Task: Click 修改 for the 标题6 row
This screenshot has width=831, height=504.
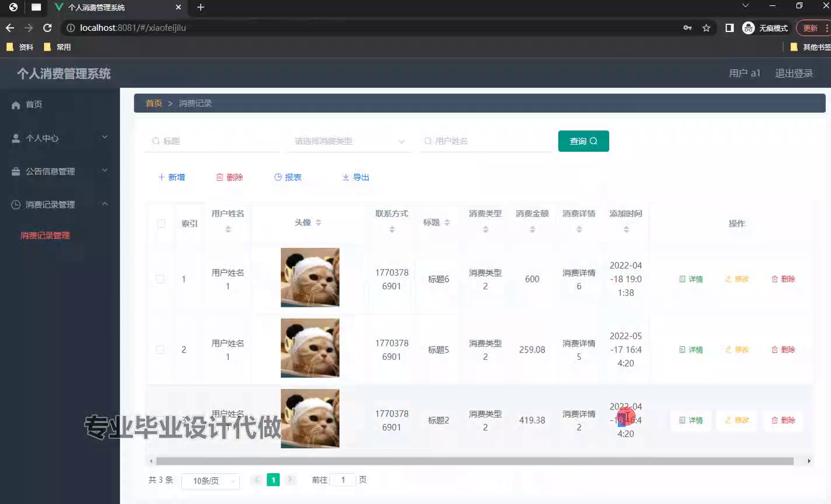Action: (x=737, y=279)
